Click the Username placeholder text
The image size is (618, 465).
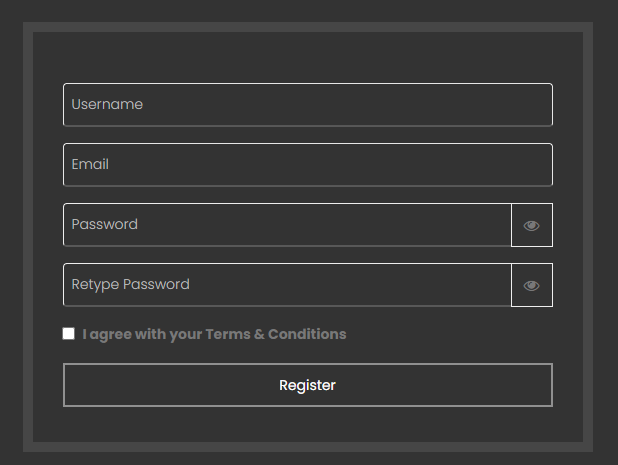coord(107,104)
